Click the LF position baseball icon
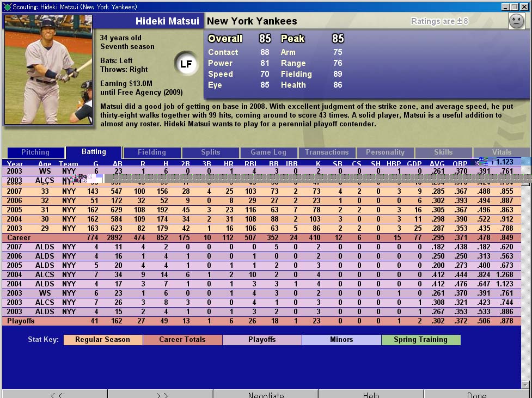 coord(186,64)
